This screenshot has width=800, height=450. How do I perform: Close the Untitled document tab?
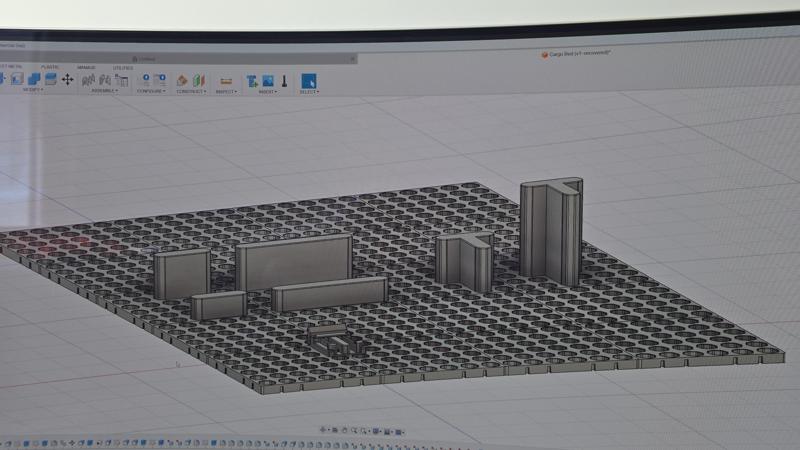click(x=353, y=59)
